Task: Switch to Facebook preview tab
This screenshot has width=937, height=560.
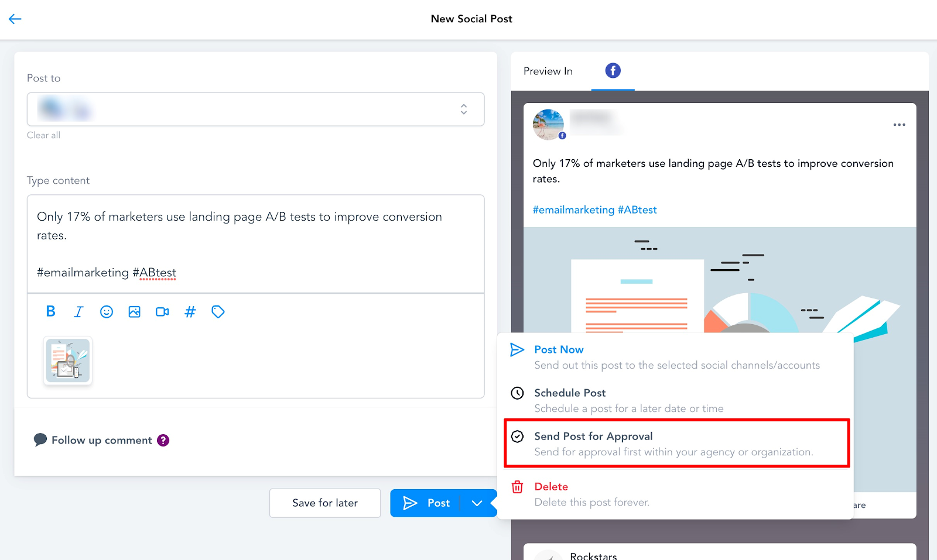Action: pyautogui.click(x=613, y=71)
